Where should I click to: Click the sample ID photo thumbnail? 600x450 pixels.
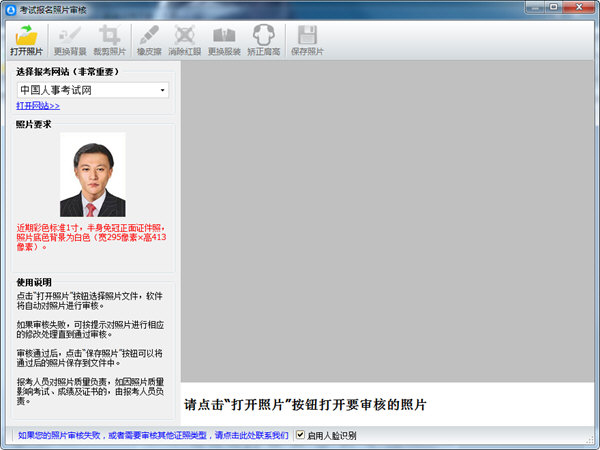[93, 175]
